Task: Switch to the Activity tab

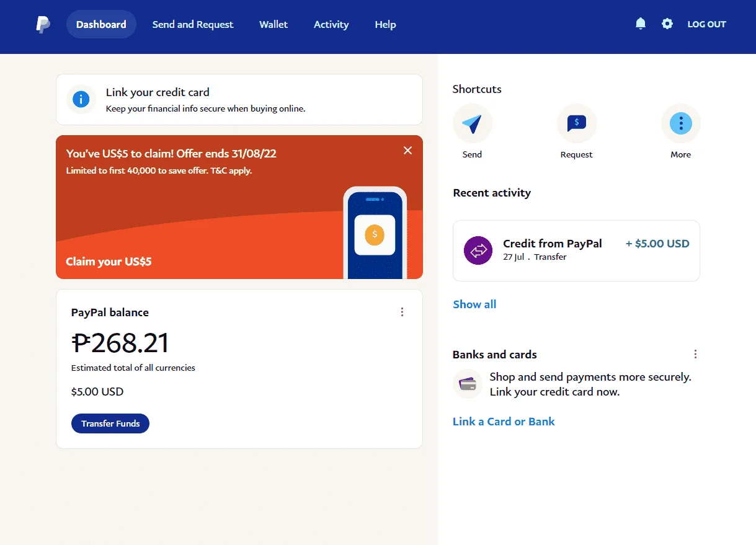Action: tap(331, 24)
